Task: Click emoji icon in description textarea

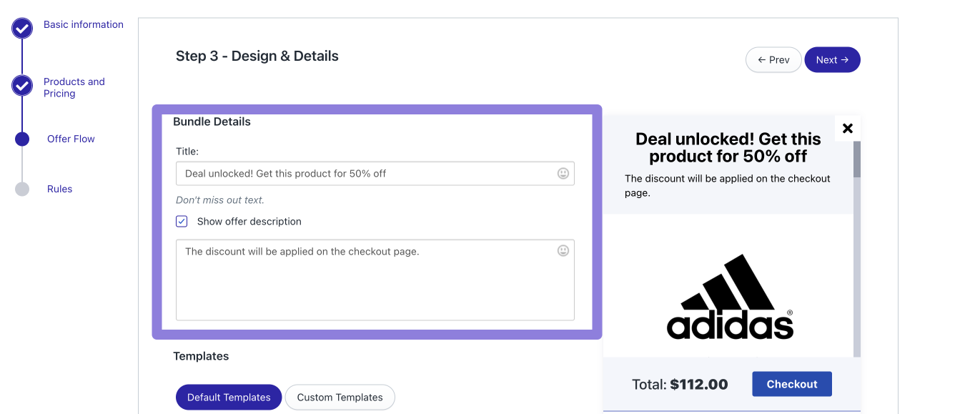Action: 563,250
